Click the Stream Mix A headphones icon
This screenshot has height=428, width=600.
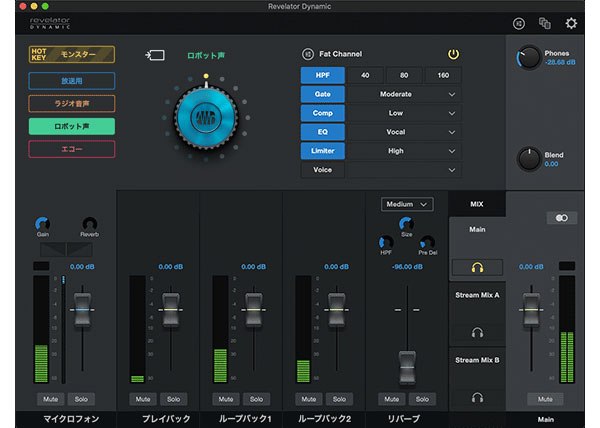click(477, 332)
